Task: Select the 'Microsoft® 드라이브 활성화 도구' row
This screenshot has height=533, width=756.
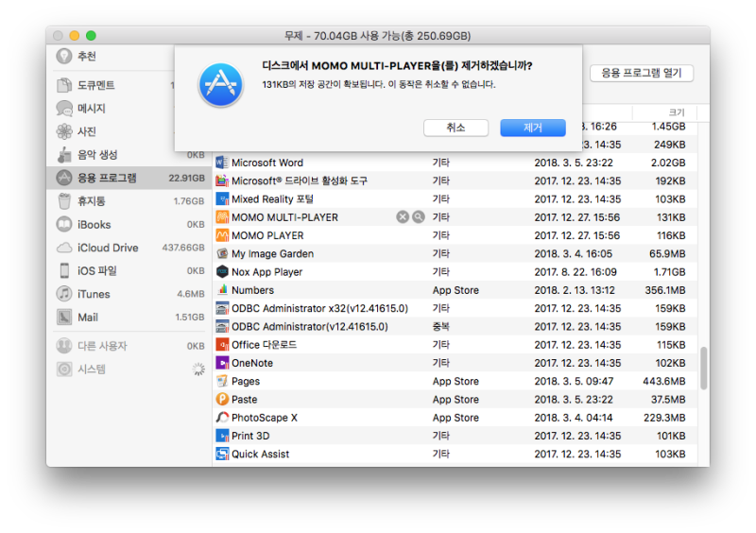Action: point(455,181)
